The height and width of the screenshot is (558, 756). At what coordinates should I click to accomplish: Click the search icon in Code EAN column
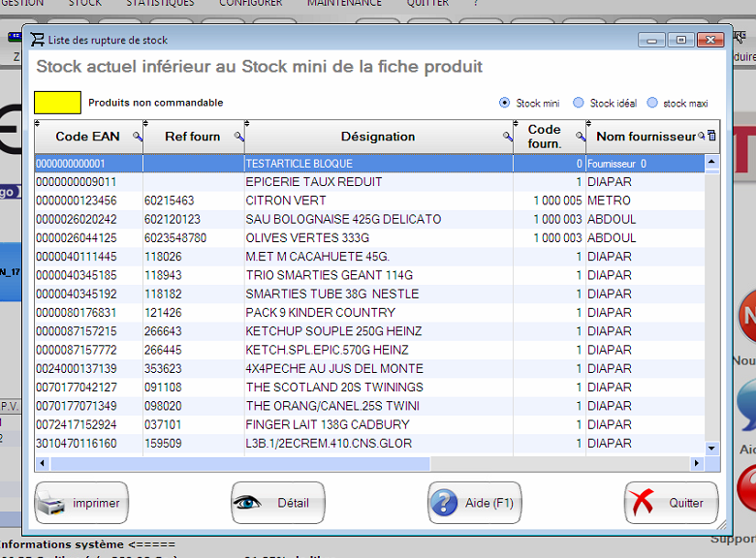(x=137, y=138)
